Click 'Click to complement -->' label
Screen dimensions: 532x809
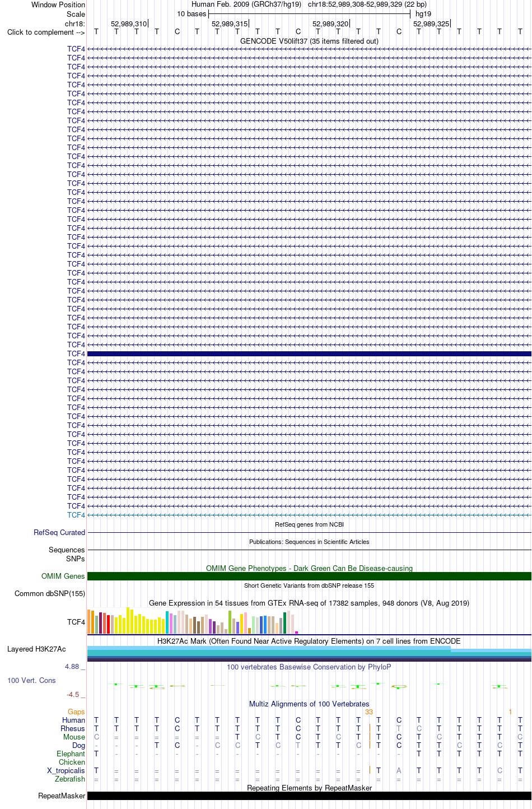pyautogui.click(x=46, y=32)
